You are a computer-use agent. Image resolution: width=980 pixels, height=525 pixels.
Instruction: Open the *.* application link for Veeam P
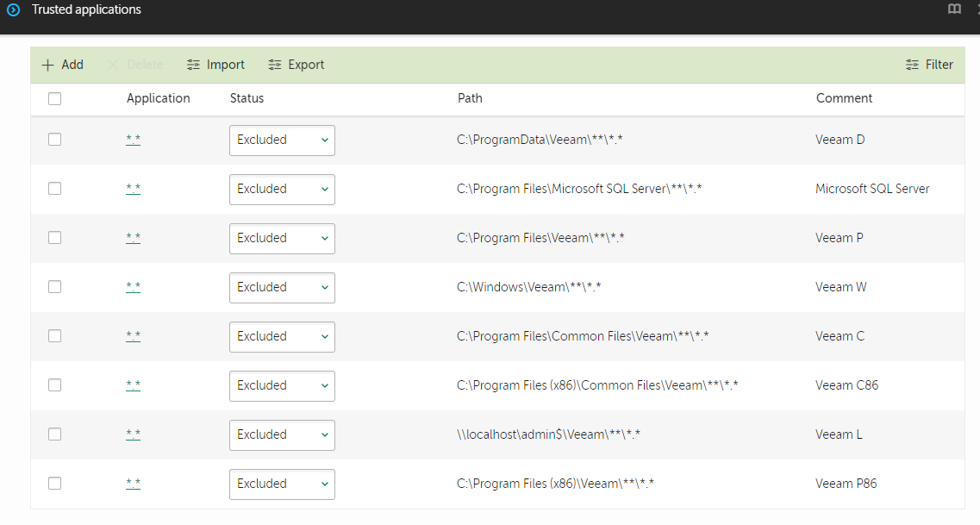(133, 238)
